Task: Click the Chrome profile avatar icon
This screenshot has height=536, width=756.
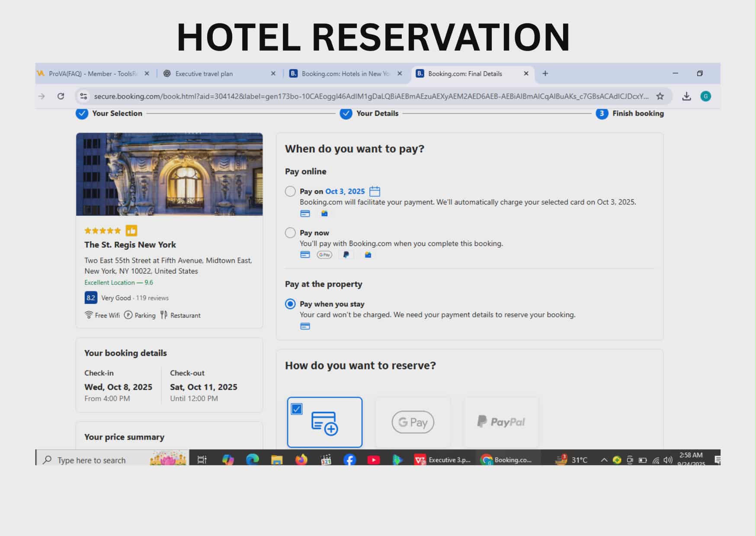Action: [705, 96]
